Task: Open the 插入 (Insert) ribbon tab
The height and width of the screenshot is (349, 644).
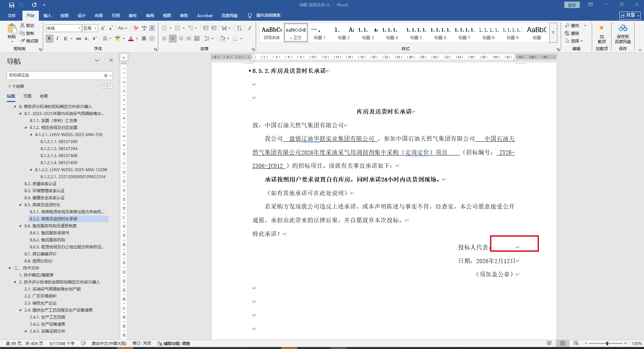Action: [47, 16]
